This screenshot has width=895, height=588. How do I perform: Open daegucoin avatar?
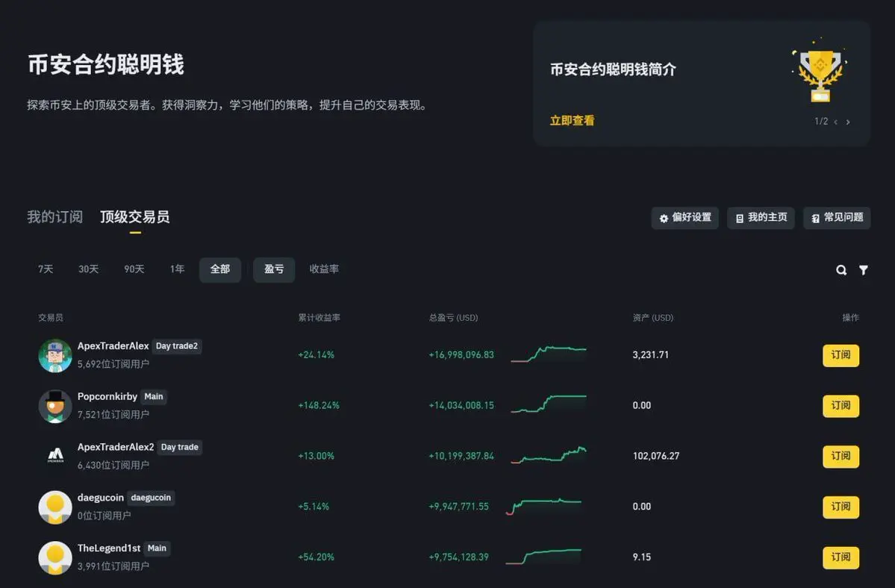coord(54,507)
